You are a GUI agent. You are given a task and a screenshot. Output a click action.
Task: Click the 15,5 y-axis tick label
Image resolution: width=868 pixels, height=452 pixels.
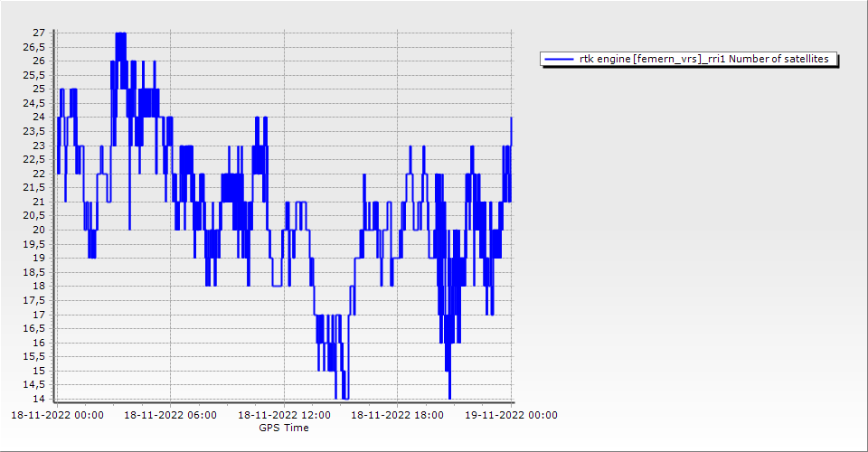(35, 357)
